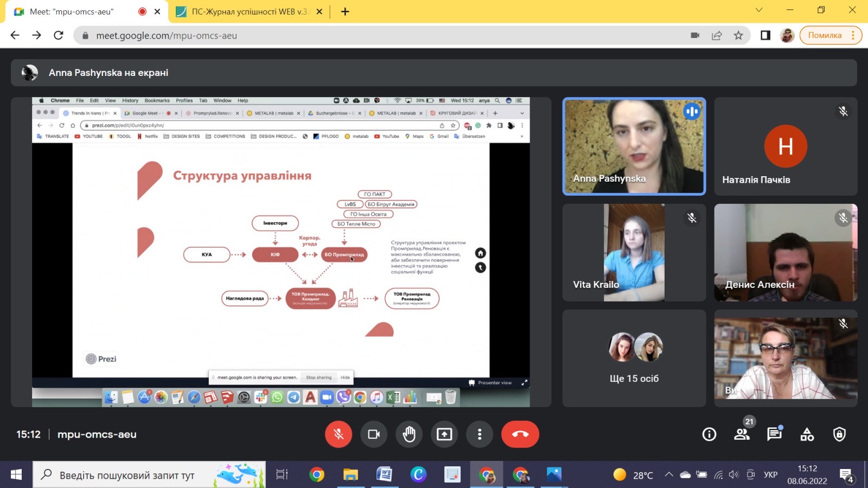Open a new browser tab

click(345, 11)
